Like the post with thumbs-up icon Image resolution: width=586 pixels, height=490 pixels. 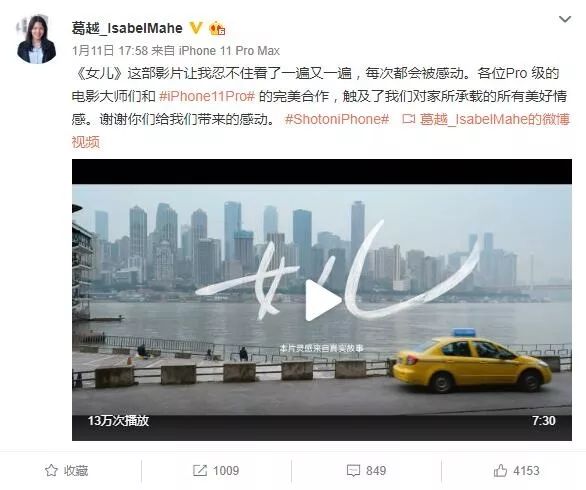500,470
